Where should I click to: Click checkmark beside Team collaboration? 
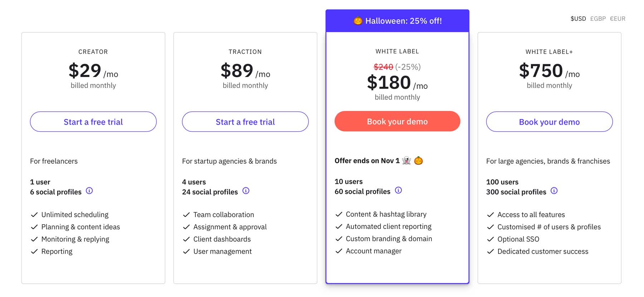tap(186, 215)
